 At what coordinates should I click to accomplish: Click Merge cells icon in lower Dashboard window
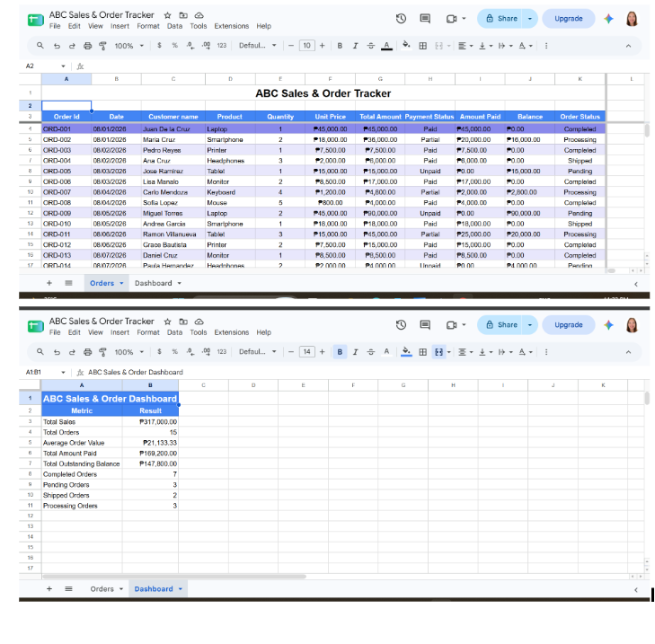coord(438,352)
